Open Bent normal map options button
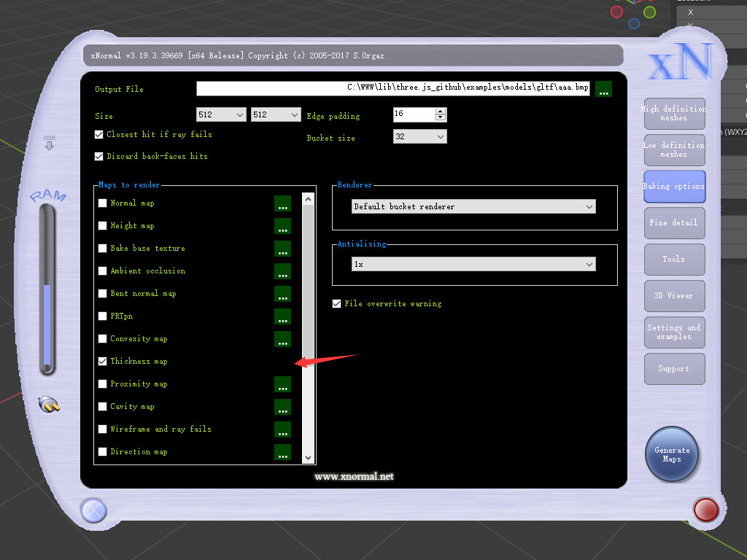Image resolution: width=747 pixels, height=560 pixels. 282,294
